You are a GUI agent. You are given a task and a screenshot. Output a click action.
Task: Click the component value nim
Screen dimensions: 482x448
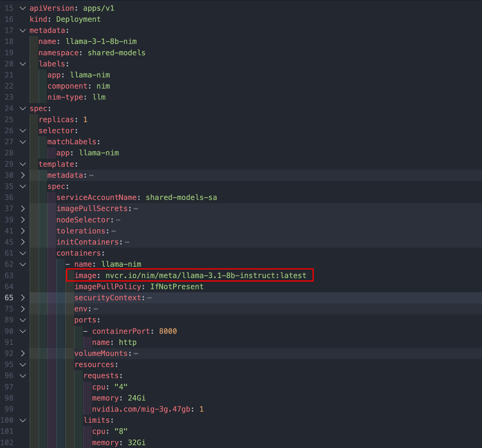coord(103,86)
